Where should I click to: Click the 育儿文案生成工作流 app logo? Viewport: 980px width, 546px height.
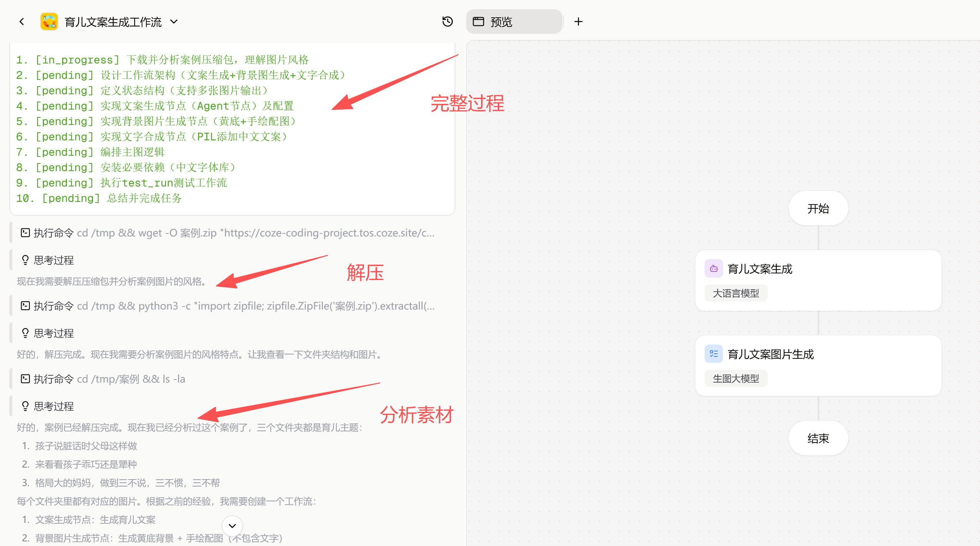[49, 22]
